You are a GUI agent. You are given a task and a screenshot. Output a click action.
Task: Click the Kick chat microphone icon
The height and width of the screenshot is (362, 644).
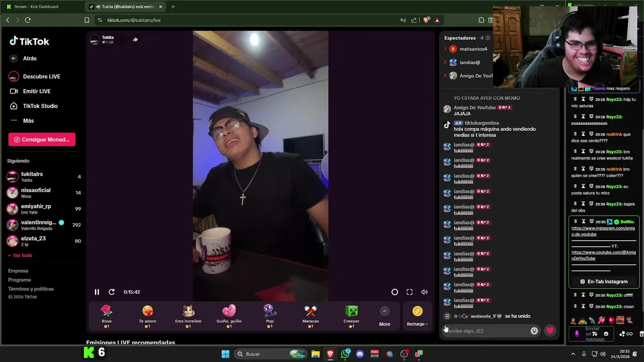pyautogui.click(x=577, y=334)
